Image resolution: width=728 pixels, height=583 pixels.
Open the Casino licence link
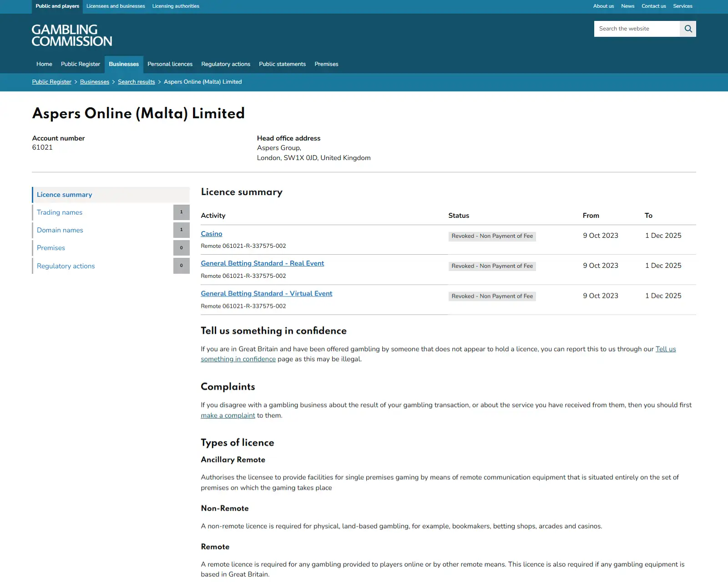tap(212, 234)
